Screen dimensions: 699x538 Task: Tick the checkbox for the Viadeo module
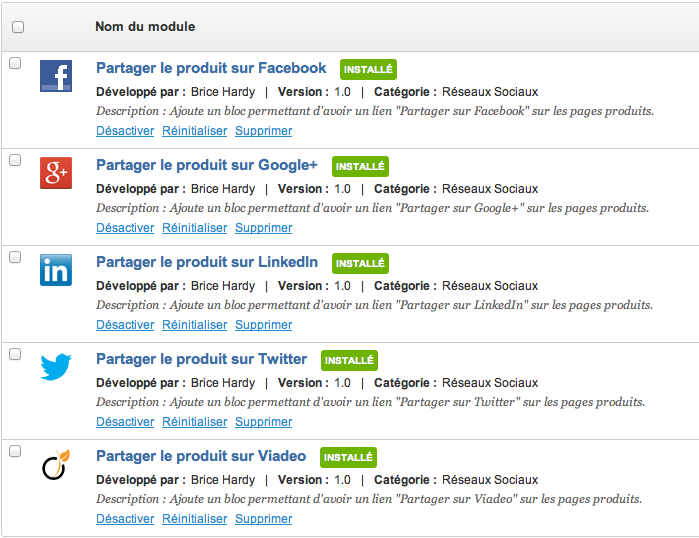(x=15, y=451)
